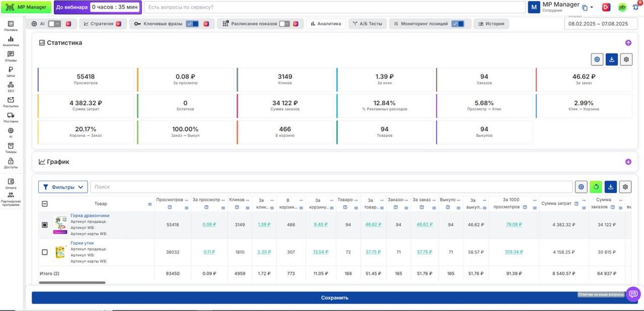Collapse the Статистика section with purple arrow
This screenshot has width=644, height=311.
click(x=628, y=43)
